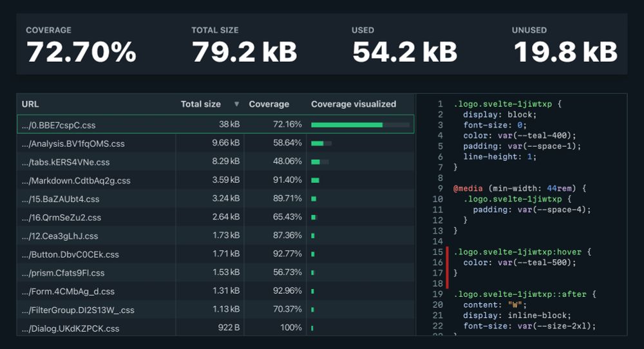Image resolution: width=644 pixels, height=349 pixels.
Task: Click the 9.66 kB size value
Action: pyautogui.click(x=226, y=143)
